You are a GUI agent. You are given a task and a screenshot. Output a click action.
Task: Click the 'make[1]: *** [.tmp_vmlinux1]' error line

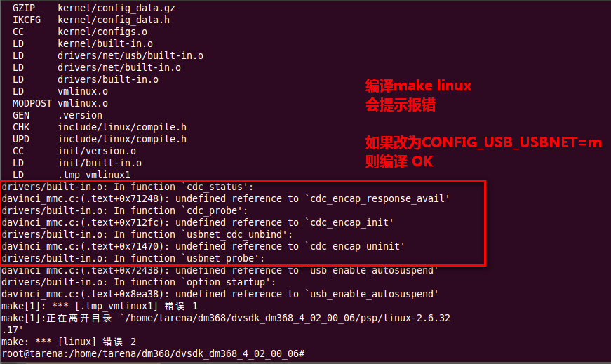[100, 306]
